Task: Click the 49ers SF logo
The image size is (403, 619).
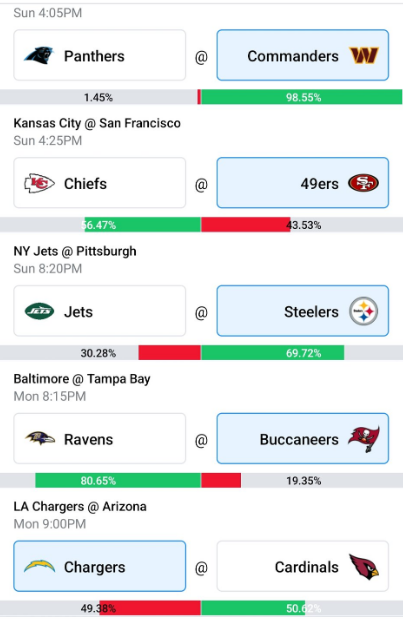Action: click(363, 183)
